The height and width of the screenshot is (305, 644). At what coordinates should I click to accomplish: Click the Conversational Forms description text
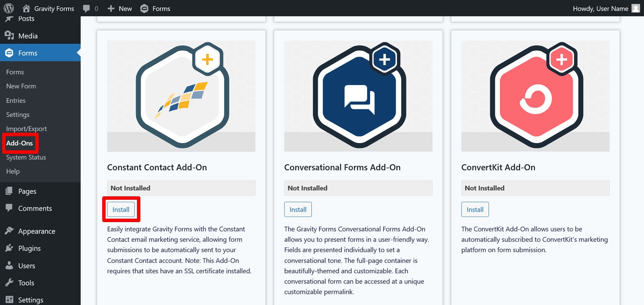[x=357, y=260]
